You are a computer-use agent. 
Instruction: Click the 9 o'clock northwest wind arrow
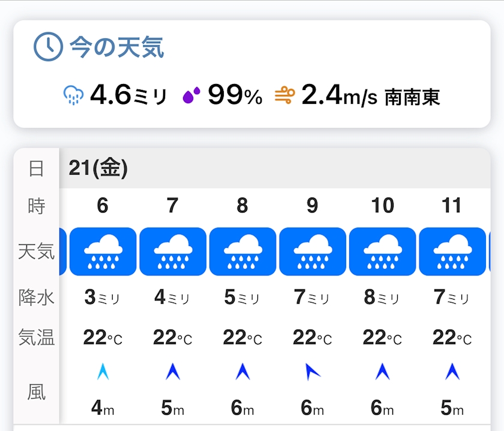(x=313, y=372)
